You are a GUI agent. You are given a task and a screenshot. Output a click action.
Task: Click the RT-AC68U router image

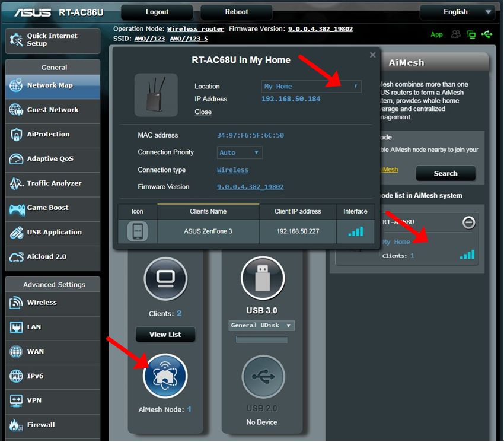156,95
